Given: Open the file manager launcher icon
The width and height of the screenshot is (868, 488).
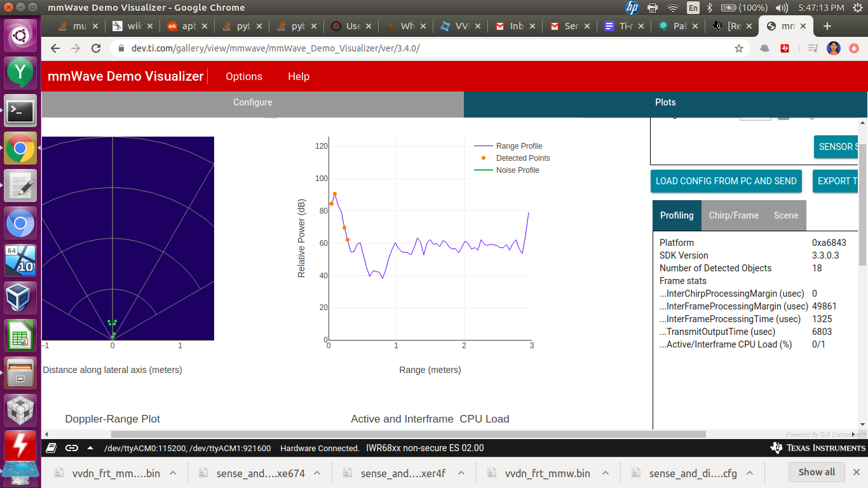Looking at the screenshot, I should pyautogui.click(x=21, y=373).
